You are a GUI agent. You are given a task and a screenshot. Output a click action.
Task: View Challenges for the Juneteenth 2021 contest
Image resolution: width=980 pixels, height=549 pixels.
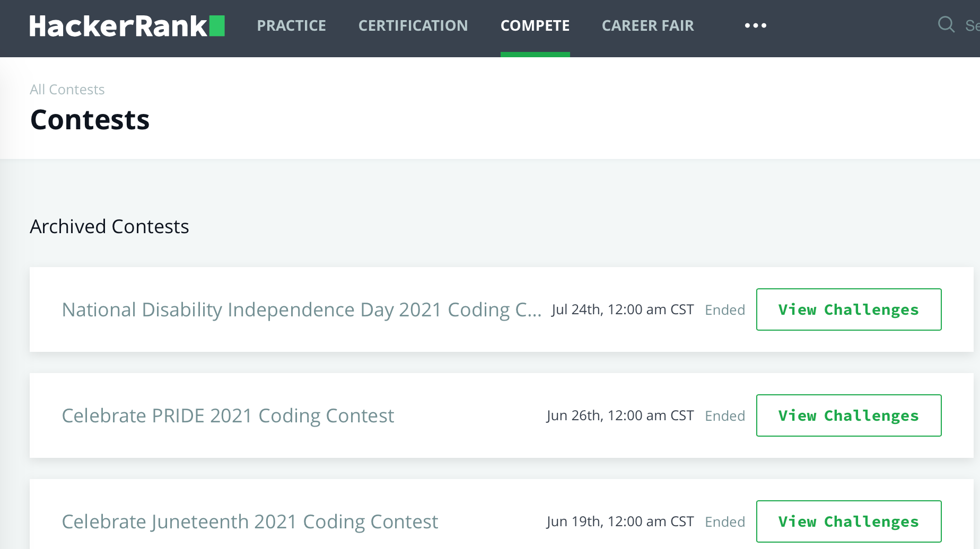848,521
